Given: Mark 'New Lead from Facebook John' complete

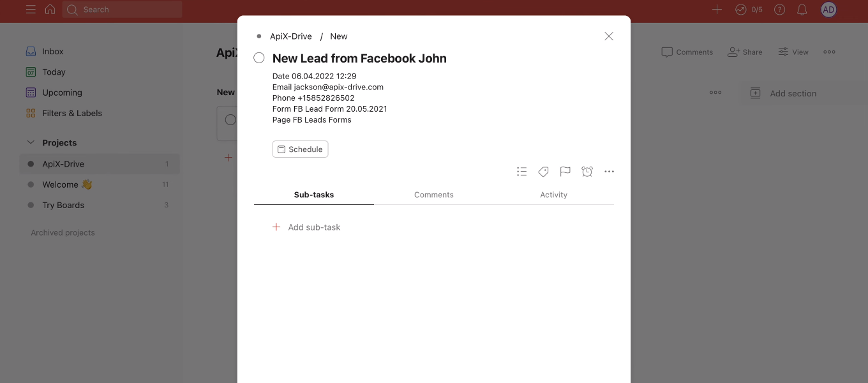Looking at the screenshot, I should click(259, 57).
